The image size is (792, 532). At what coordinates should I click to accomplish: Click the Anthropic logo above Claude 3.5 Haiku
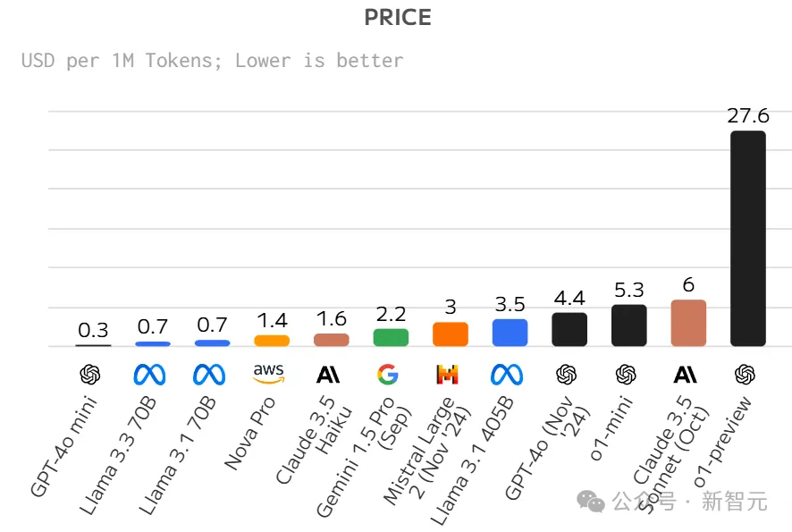[x=328, y=375]
